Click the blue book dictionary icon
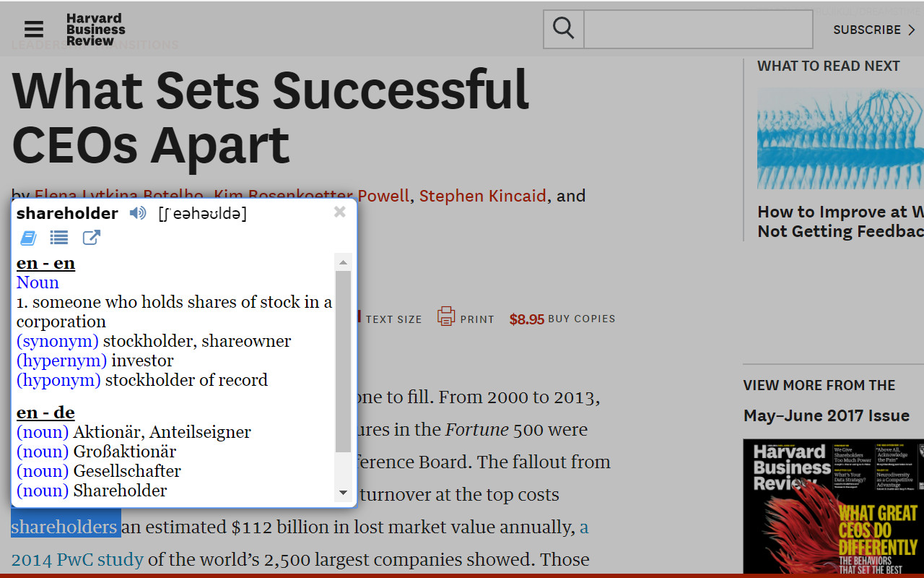The height and width of the screenshot is (578, 924). click(28, 238)
